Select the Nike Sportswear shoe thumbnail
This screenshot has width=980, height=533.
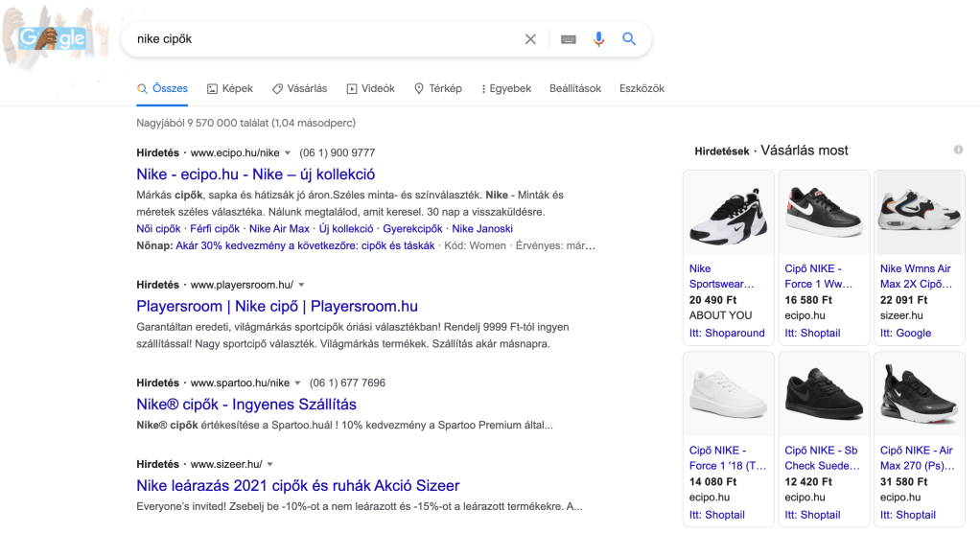click(728, 213)
